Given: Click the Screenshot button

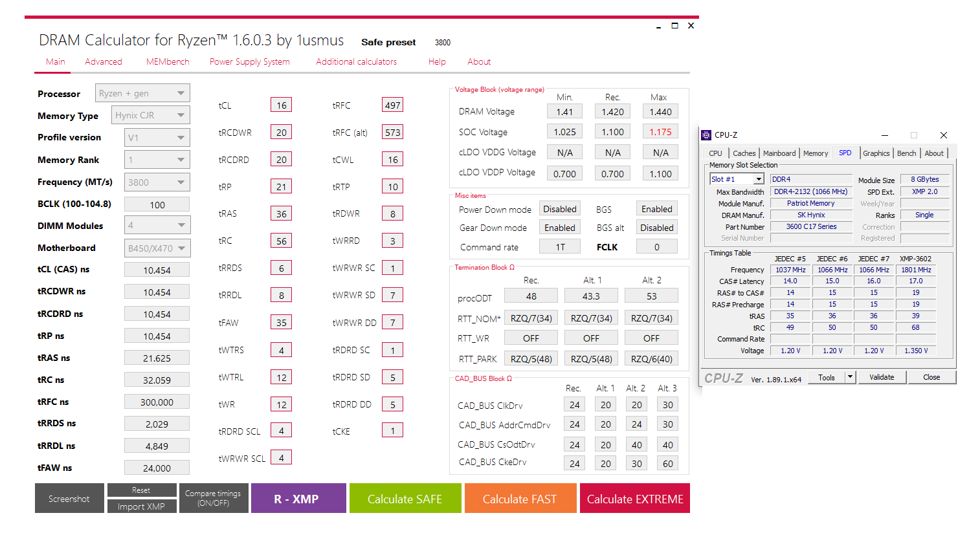Looking at the screenshot, I should pos(69,498).
